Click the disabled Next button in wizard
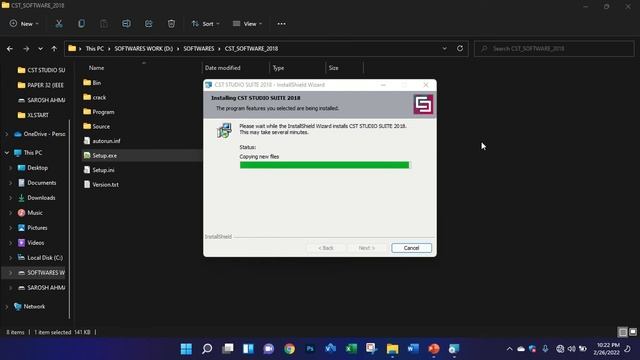The image size is (640, 360). [x=367, y=248]
